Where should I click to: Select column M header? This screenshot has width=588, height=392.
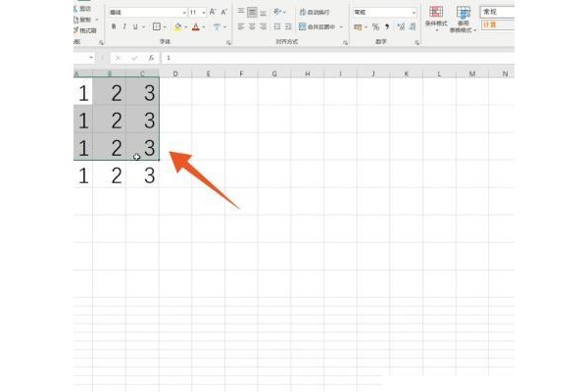coord(472,73)
